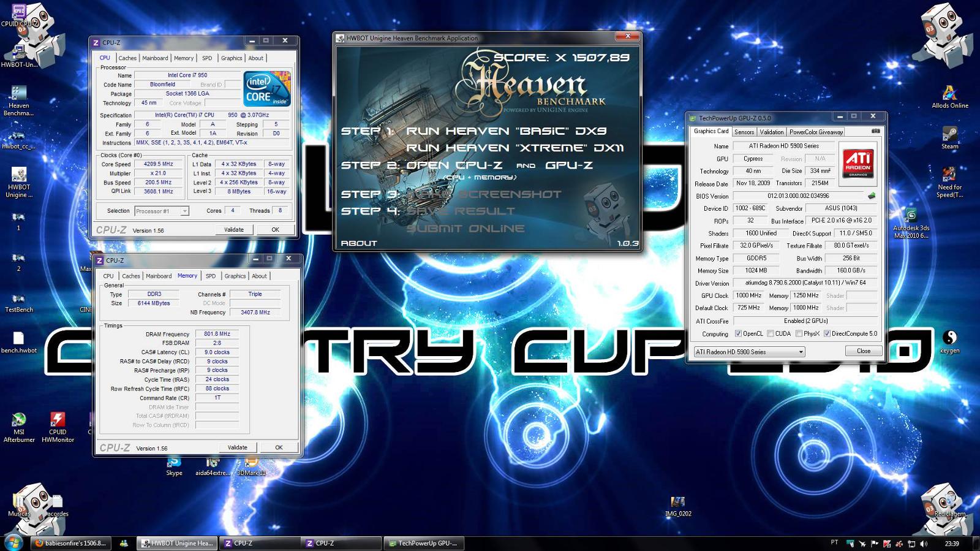This screenshot has height=551, width=980.
Task: Open the keygen desktop icon
Action: point(949,342)
